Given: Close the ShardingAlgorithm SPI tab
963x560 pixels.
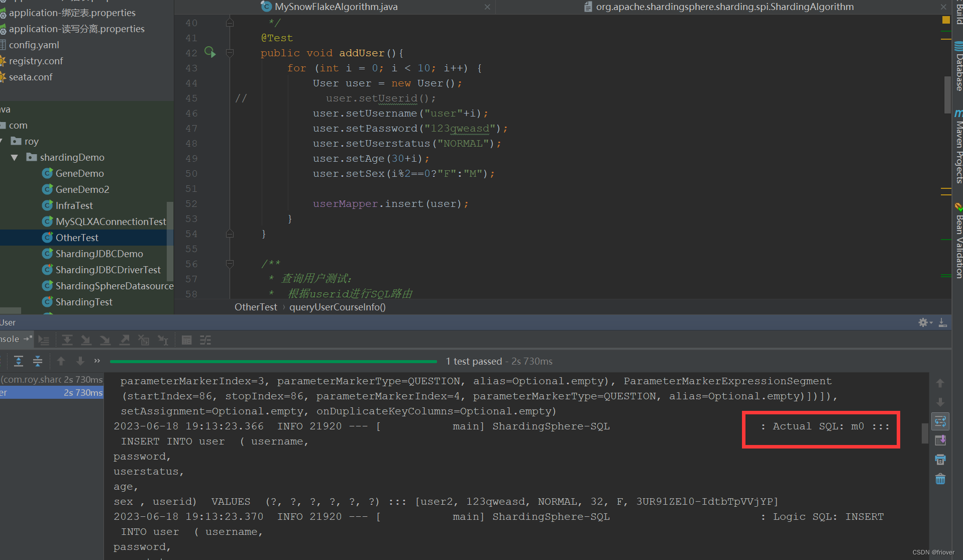Looking at the screenshot, I should 943,7.
